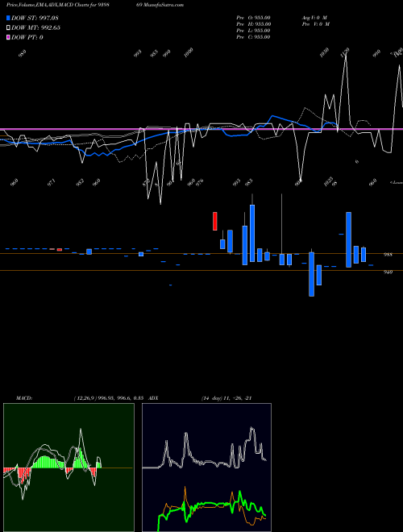The height and width of the screenshot is (532, 403).
Task: Open the MACD histogram panel
Action: click(69, 468)
